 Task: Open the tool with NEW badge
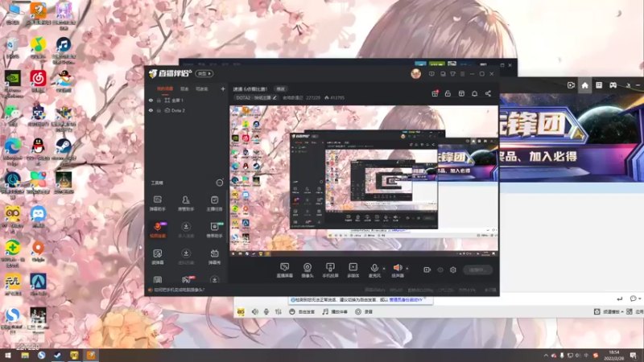214,230
